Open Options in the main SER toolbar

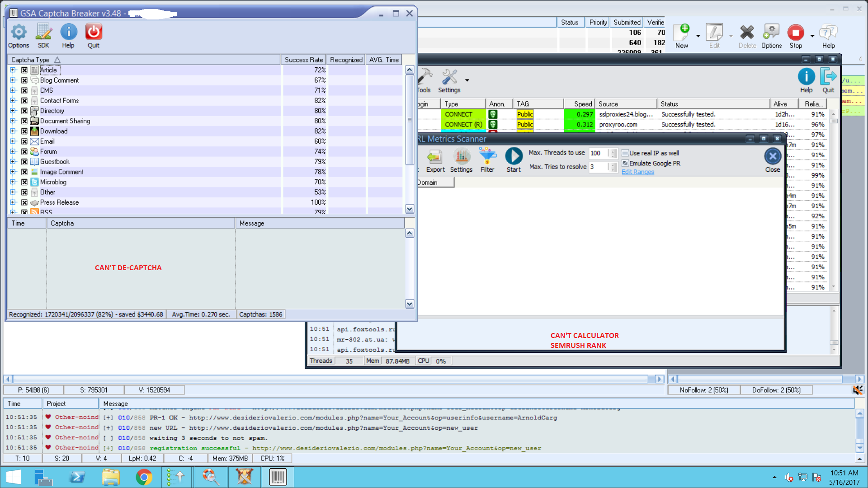coord(771,36)
